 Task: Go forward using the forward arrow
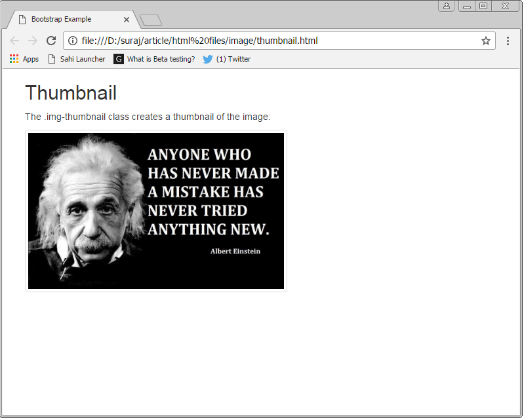pyautogui.click(x=33, y=41)
